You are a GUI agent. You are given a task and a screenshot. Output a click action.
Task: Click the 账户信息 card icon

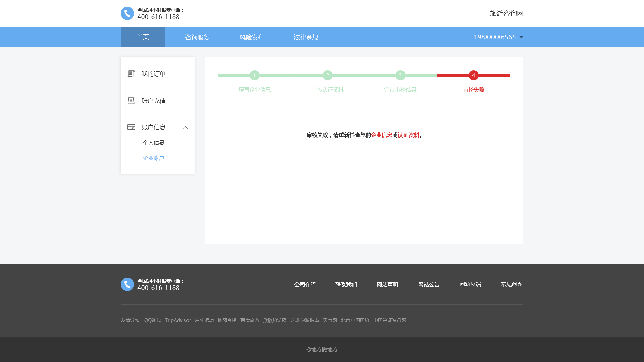[x=131, y=127]
